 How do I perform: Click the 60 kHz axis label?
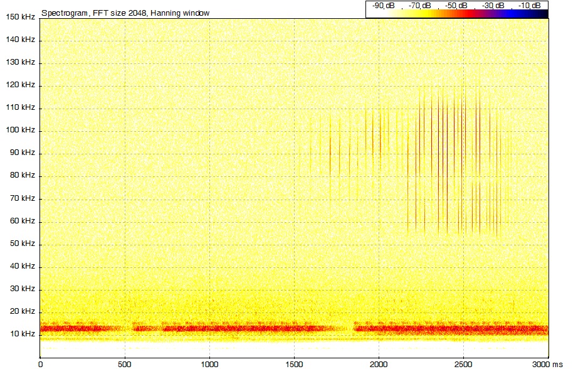click(22, 221)
